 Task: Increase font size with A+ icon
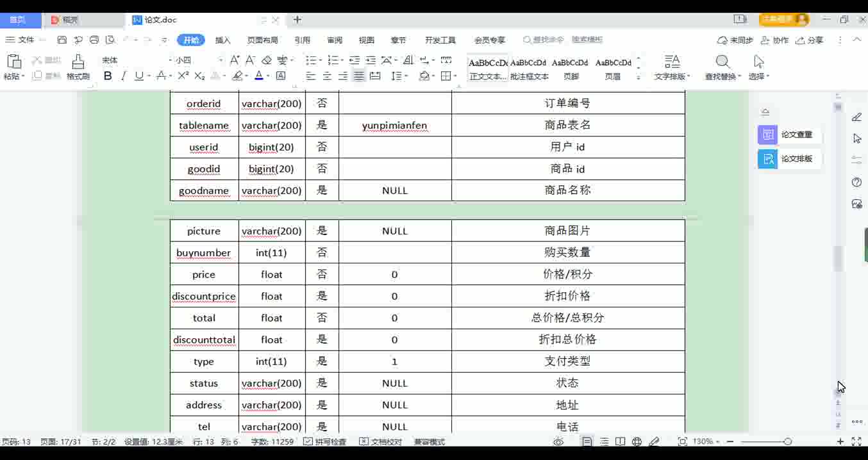click(235, 60)
